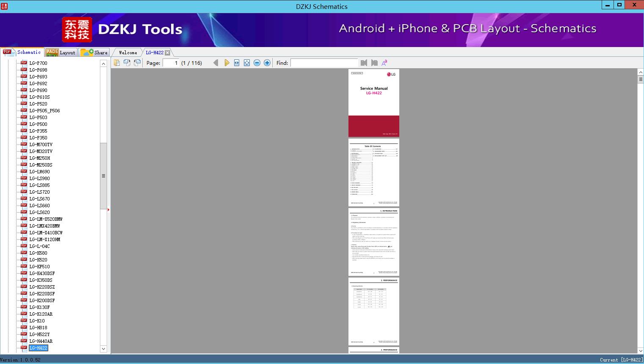The width and height of the screenshot is (644, 364).
Task: Click the find-previous icon
Action: [x=364, y=63]
